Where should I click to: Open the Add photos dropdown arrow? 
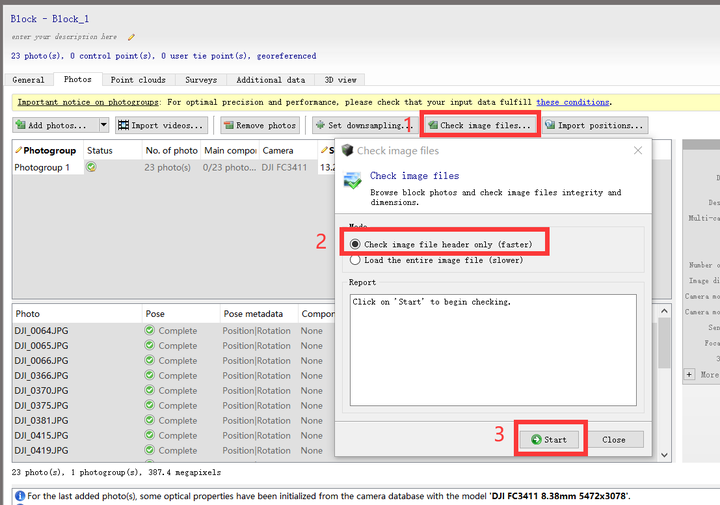point(104,125)
